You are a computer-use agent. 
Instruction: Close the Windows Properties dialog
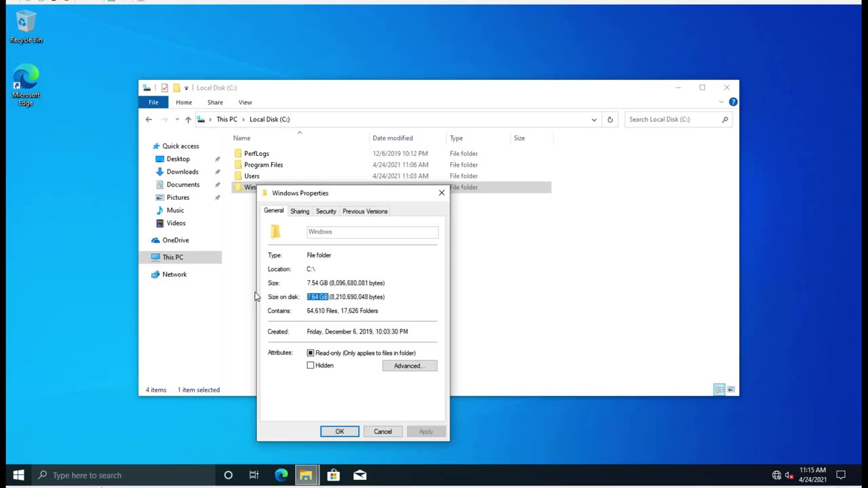(x=441, y=193)
